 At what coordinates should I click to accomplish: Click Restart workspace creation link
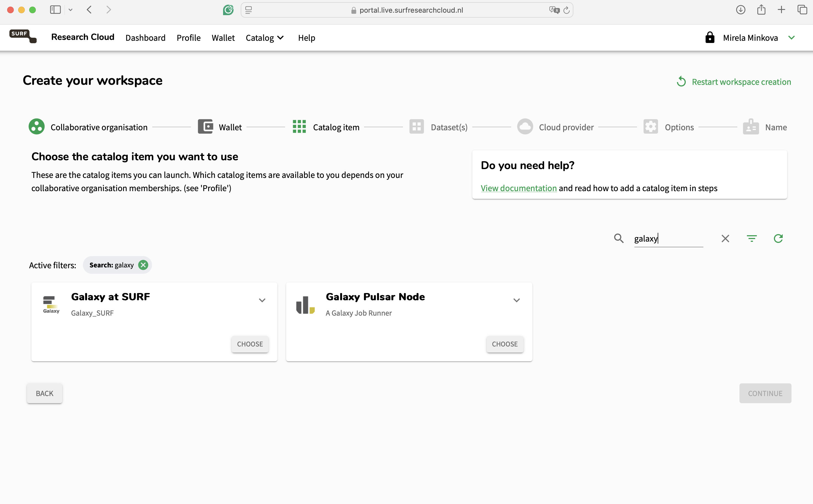tap(741, 82)
